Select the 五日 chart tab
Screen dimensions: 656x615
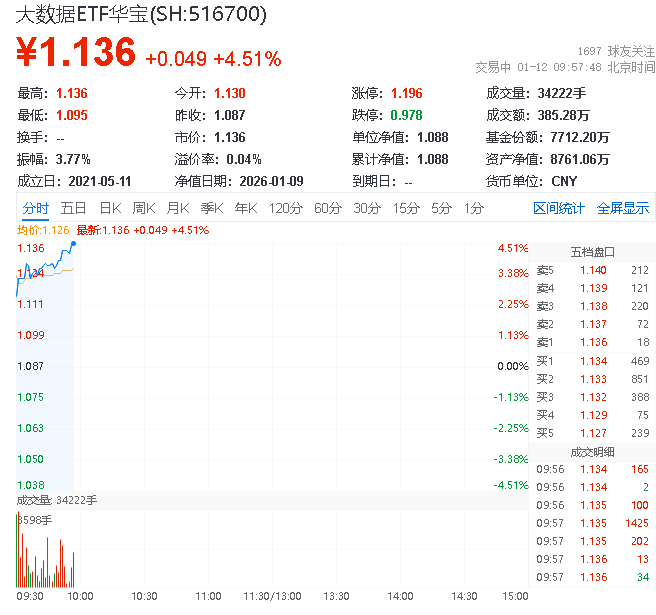(73, 208)
